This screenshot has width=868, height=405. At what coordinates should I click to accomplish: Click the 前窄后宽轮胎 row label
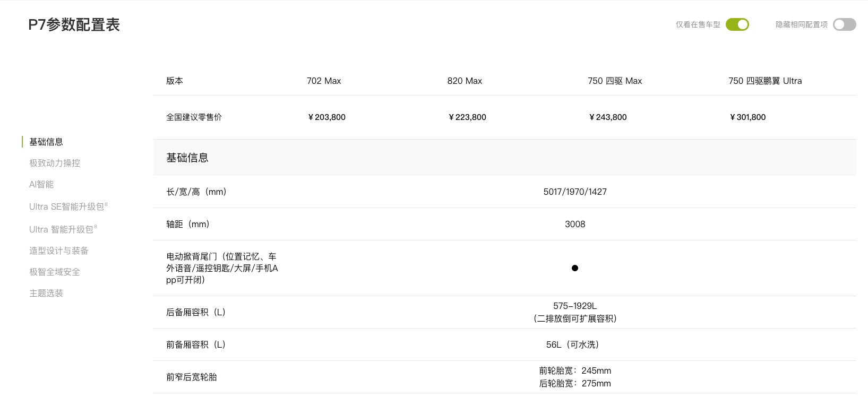click(192, 377)
